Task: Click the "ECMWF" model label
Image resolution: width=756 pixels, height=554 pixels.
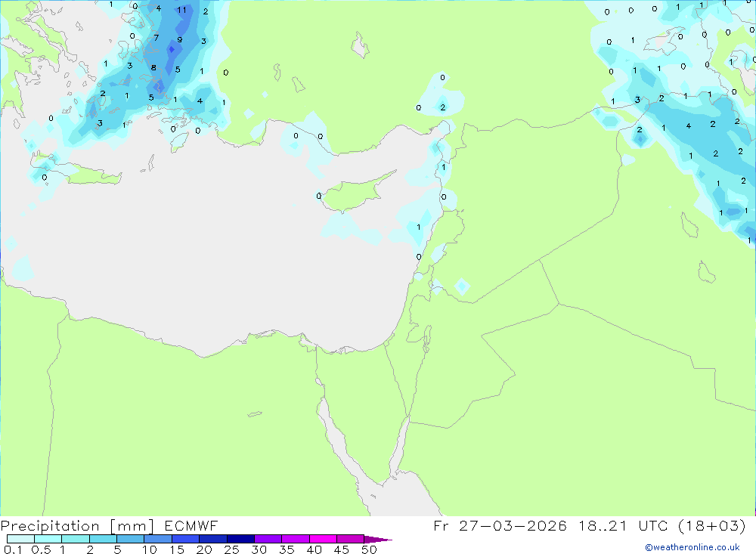Action: [x=191, y=525]
